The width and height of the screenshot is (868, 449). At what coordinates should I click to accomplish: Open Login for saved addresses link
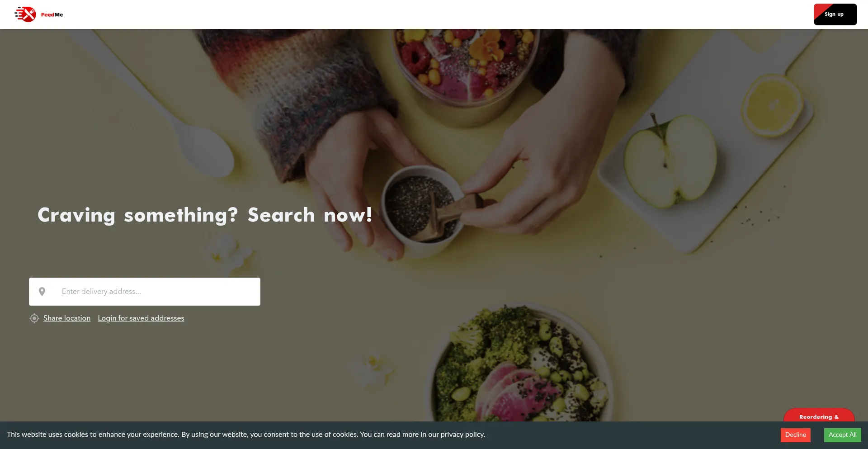[x=141, y=318]
